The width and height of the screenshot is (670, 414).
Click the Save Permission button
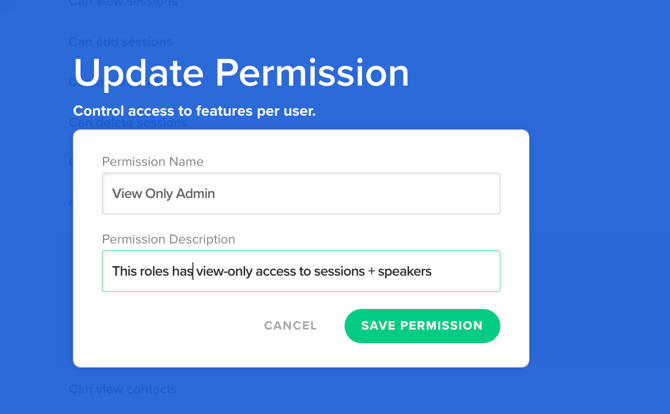tap(422, 326)
